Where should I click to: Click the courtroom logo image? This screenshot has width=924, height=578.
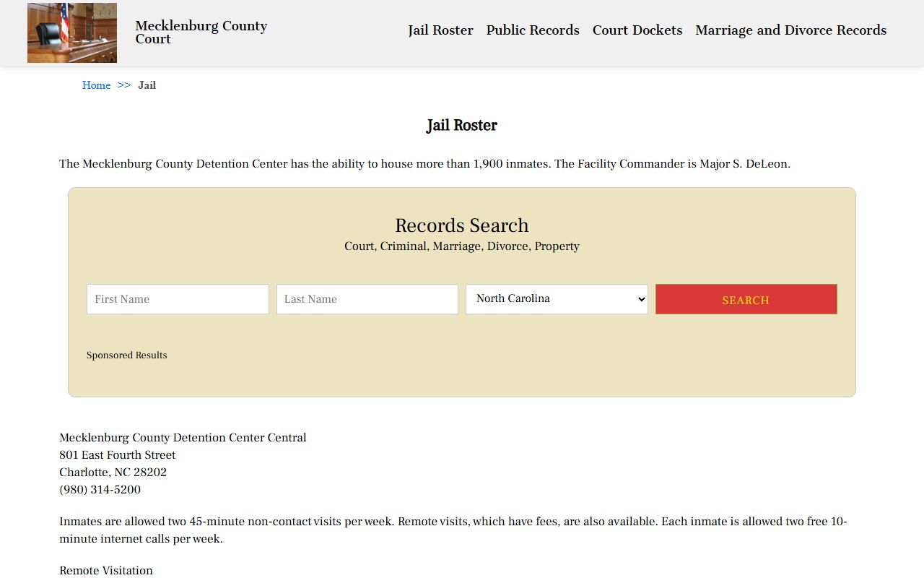[72, 33]
